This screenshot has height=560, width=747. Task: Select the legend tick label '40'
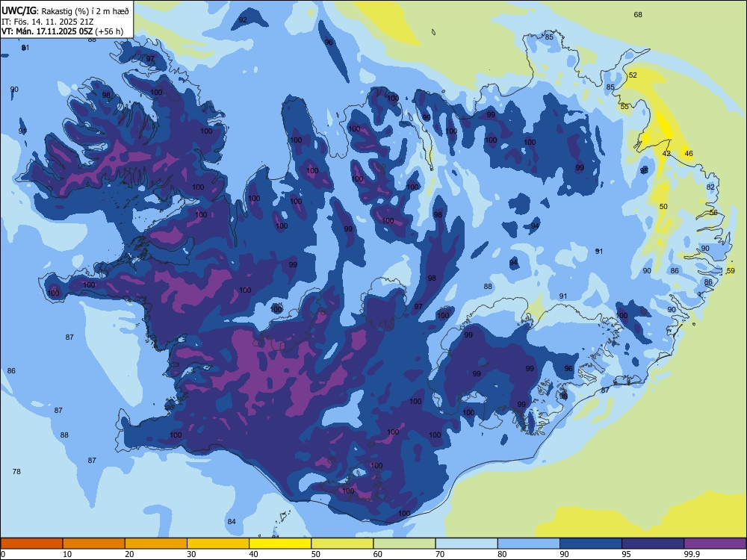(254, 554)
